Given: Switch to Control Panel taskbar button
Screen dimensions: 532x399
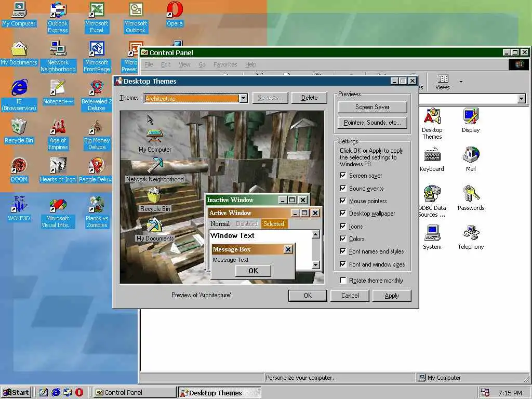Looking at the screenshot, I should click(135, 393).
